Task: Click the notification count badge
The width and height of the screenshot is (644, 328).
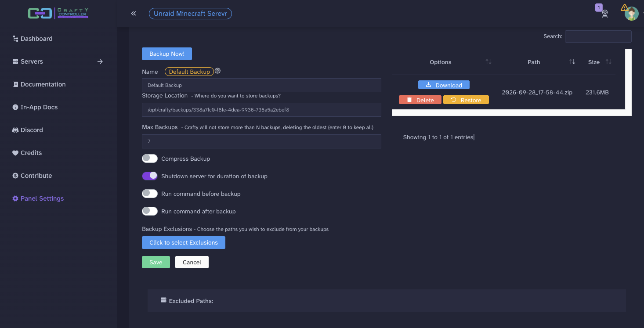Action: coord(598,7)
